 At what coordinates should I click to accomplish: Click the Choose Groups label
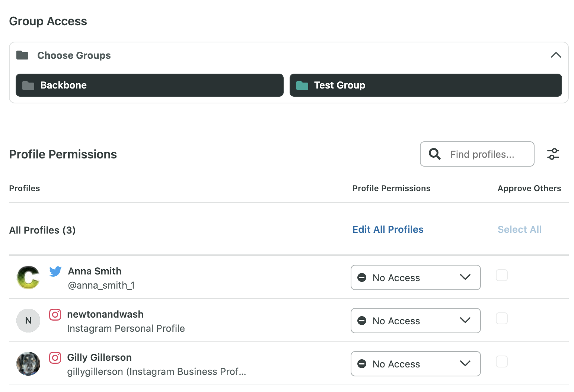(x=74, y=55)
